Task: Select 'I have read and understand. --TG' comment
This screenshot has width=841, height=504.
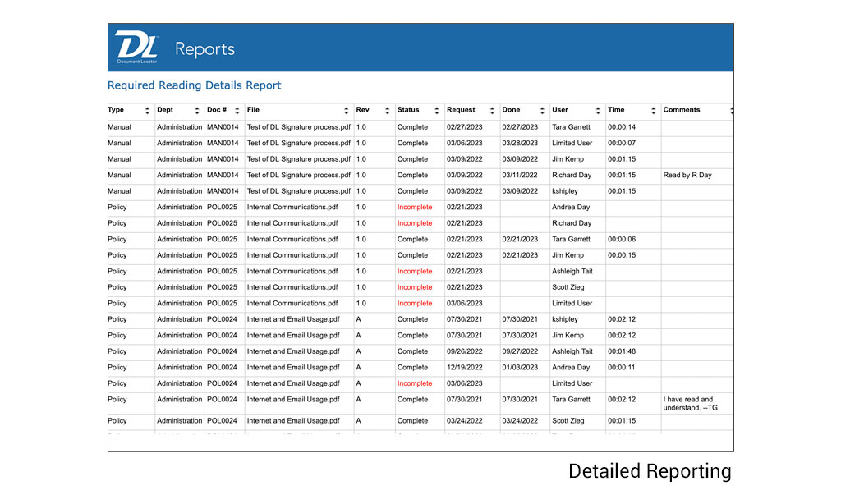Action: tap(690, 404)
